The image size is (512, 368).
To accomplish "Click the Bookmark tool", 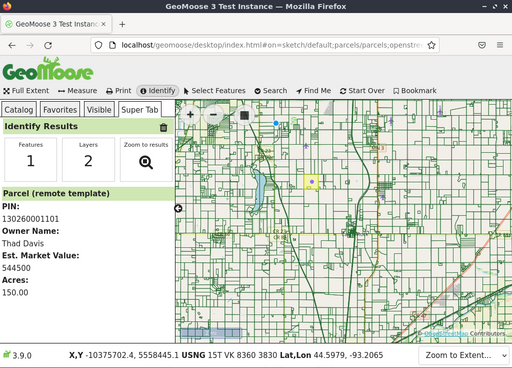I will pyautogui.click(x=415, y=91).
